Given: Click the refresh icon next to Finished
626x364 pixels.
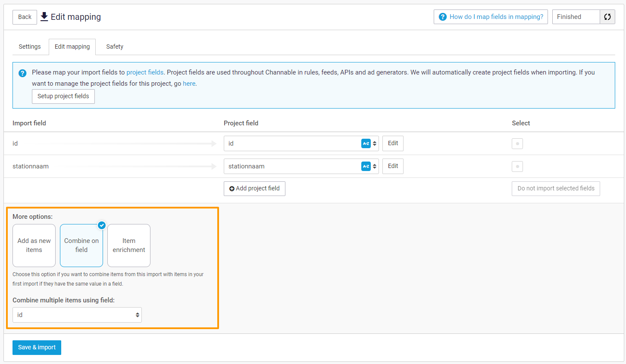Looking at the screenshot, I should click(607, 17).
